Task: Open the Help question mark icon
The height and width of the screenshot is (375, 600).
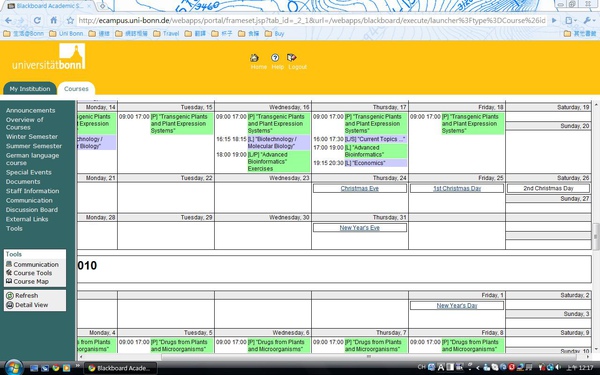Action: (x=275, y=58)
